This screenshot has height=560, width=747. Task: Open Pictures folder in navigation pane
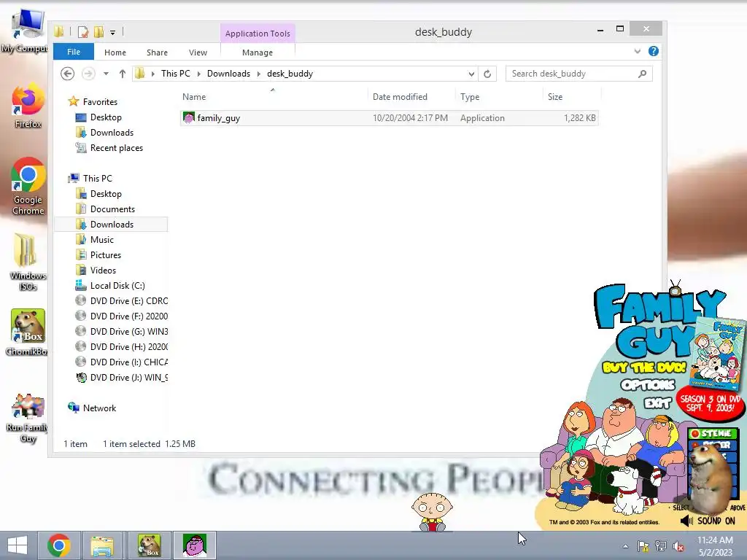98,254
